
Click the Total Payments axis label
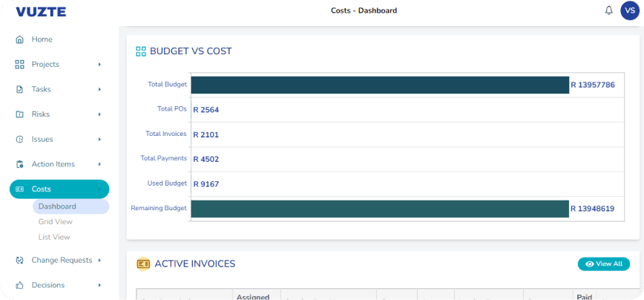(163, 158)
